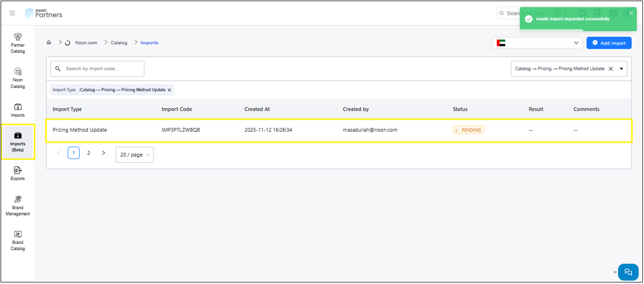Open the Imports sidebar section
Screen dimensions: 644x284
pos(18,110)
